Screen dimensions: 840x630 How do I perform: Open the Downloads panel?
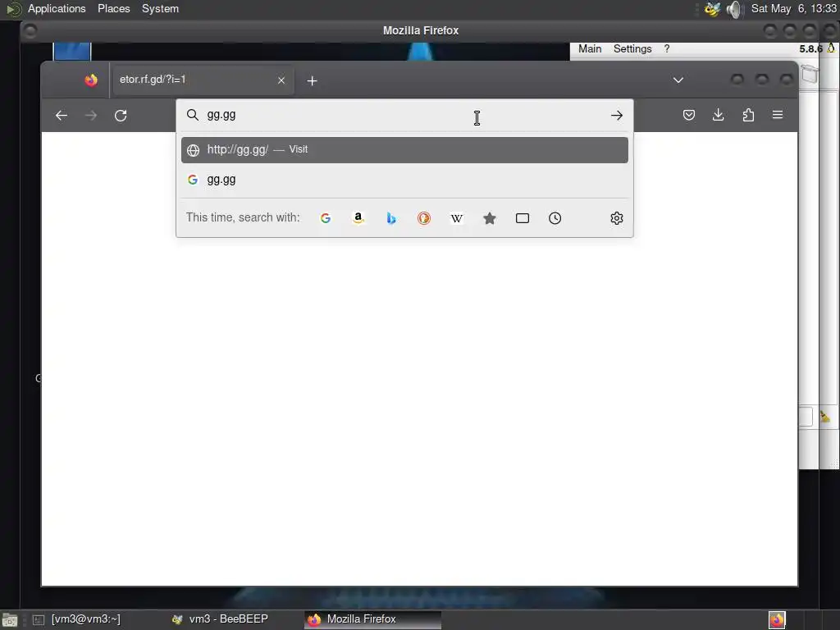719,115
